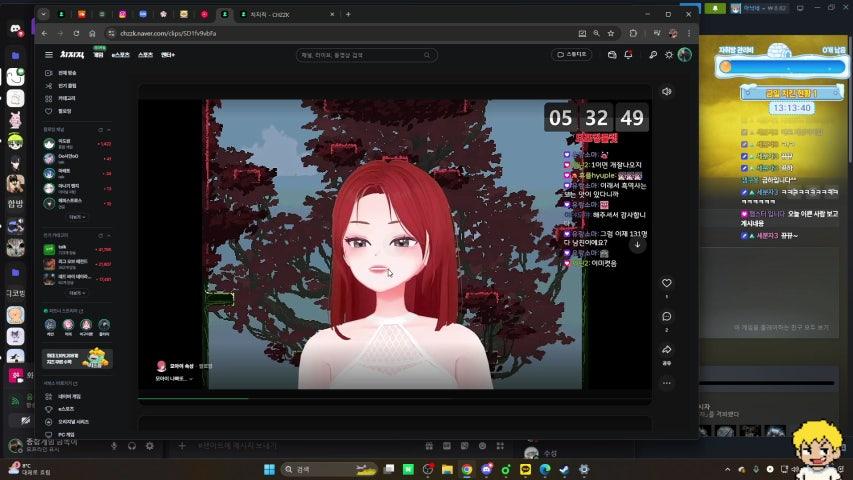Go back in Chrome
853x480 pixels.
[45, 33]
